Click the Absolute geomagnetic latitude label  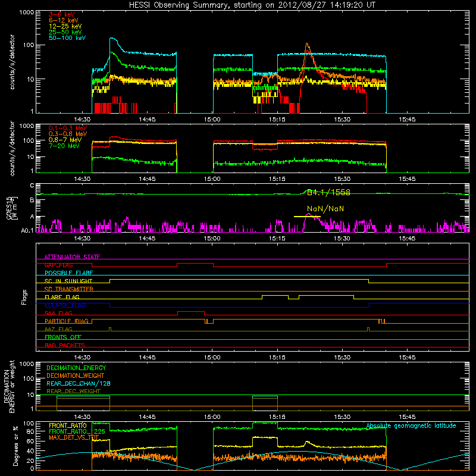point(411,425)
